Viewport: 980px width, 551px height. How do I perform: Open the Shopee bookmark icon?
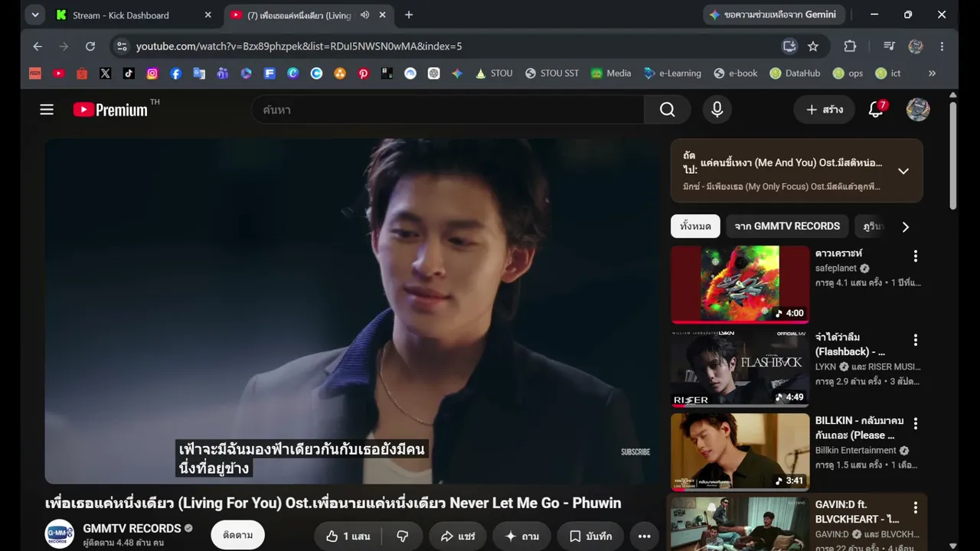(82, 73)
